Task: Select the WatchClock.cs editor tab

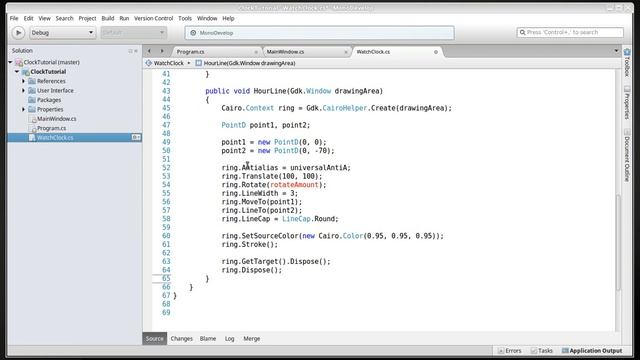Action: point(373,52)
